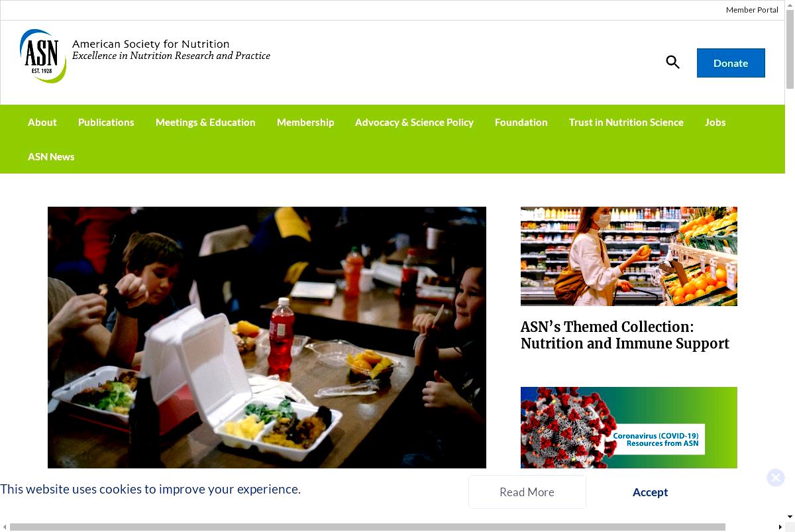The width and height of the screenshot is (795, 532).
Task: Open the grocery shopper thumbnail image
Action: 629,256
